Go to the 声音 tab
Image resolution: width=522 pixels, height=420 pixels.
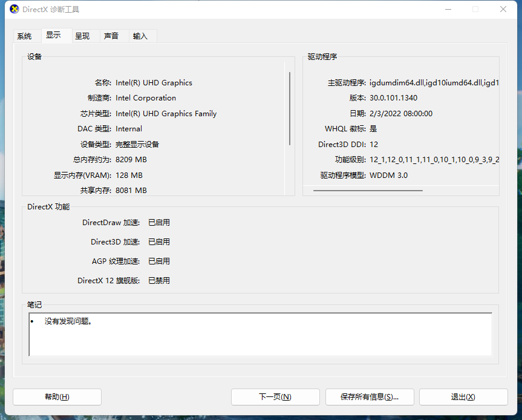[111, 36]
